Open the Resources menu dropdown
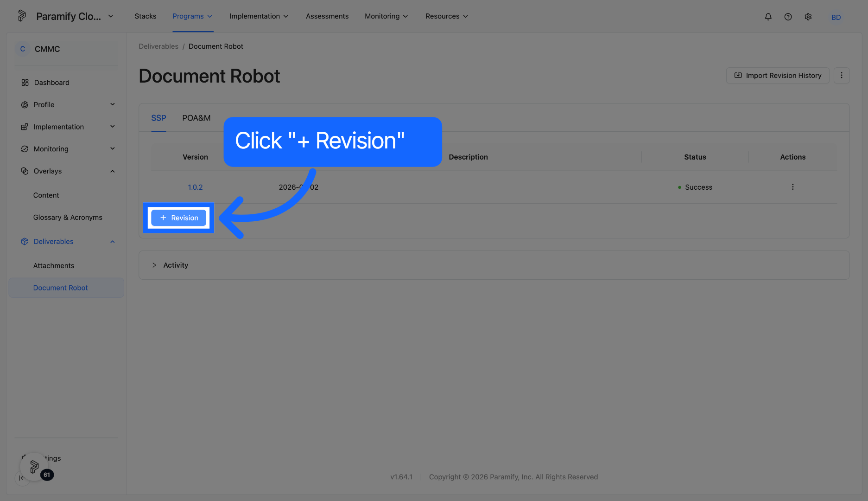 [447, 16]
